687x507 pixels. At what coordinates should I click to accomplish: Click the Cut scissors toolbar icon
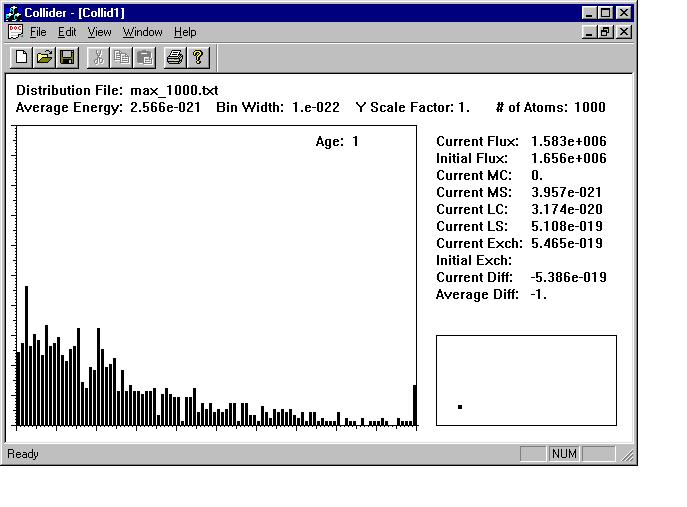98,58
